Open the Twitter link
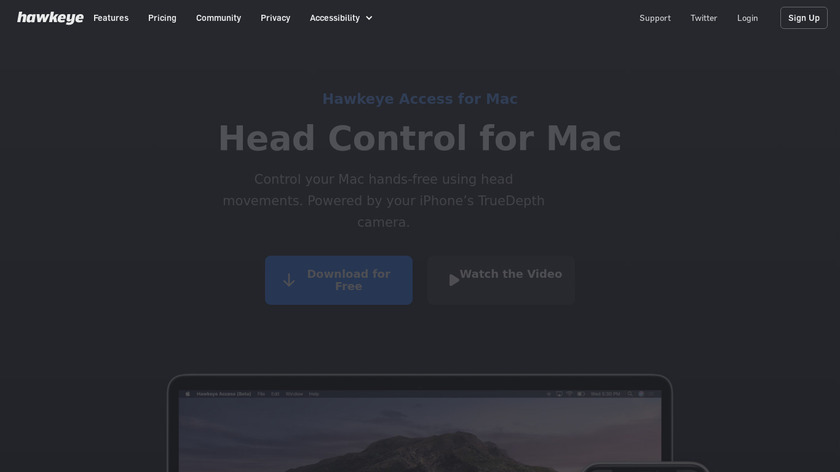840x472 pixels. [x=703, y=18]
